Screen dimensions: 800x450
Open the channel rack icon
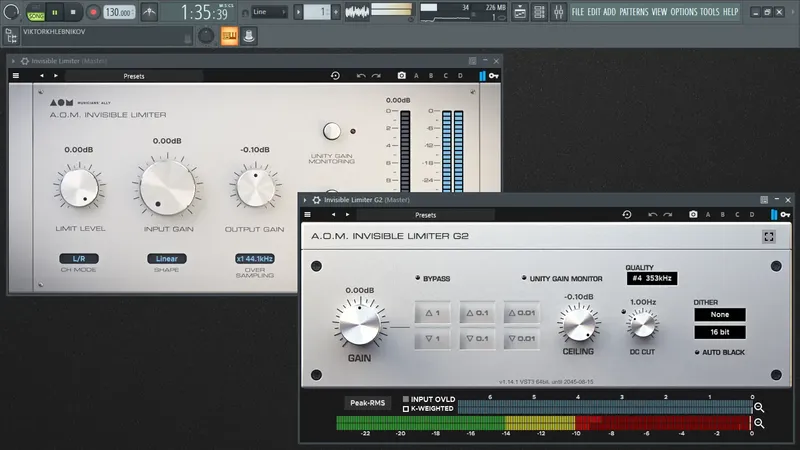[539, 12]
